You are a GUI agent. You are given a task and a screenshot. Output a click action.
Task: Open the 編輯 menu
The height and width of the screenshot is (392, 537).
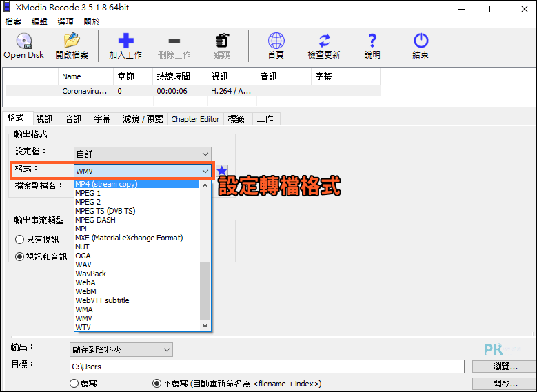(x=39, y=22)
